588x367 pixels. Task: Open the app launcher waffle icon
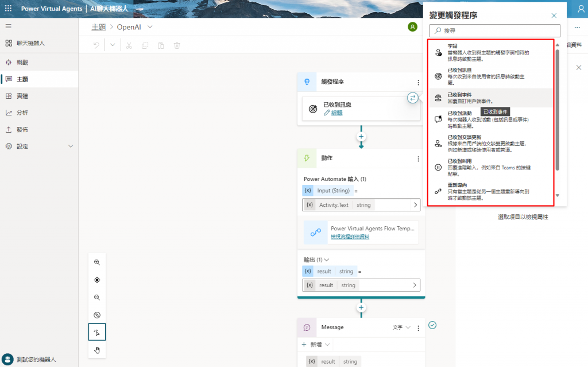pyautogui.click(x=8, y=8)
